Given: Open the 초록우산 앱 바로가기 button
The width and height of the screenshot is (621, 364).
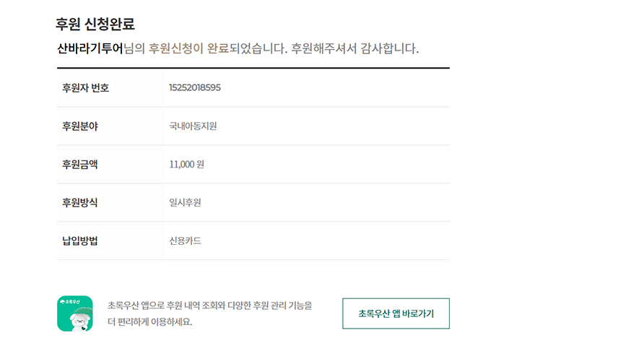Looking at the screenshot, I should 396,313.
